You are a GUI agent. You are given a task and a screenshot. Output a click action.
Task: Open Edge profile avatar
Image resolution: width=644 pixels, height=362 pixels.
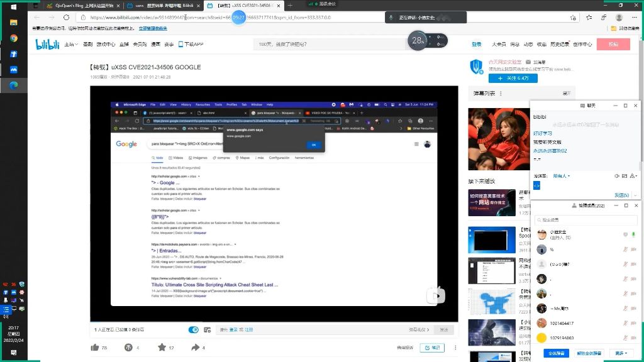point(619,17)
